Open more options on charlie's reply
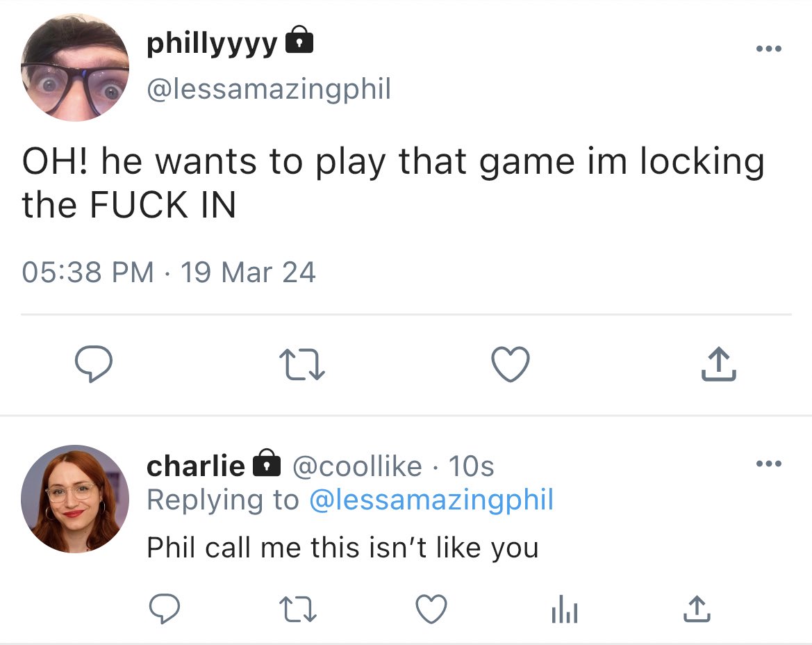The height and width of the screenshot is (645, 812). (x=768, y=463)
